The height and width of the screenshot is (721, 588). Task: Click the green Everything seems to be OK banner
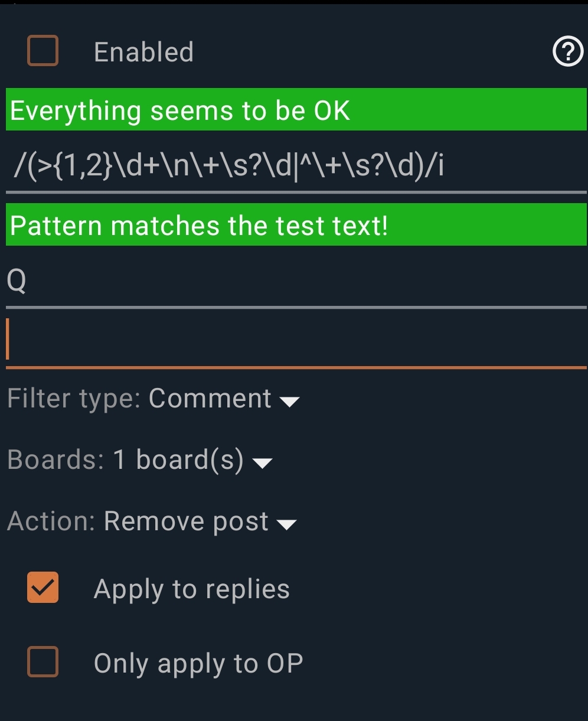coord(177,110)
